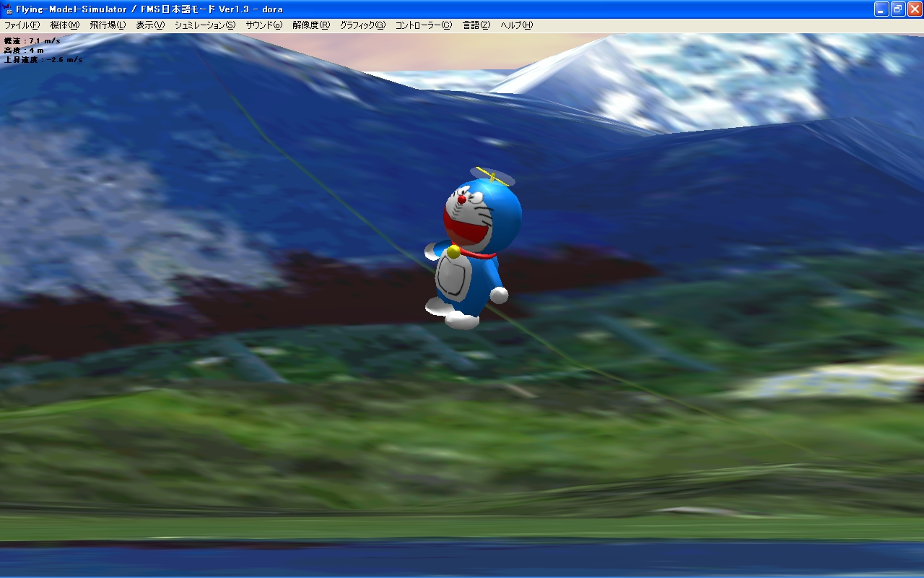Viewport: 924px width, 578px height.
Task: Open the コントローラー(C) menu
Action: pos(424,25)
